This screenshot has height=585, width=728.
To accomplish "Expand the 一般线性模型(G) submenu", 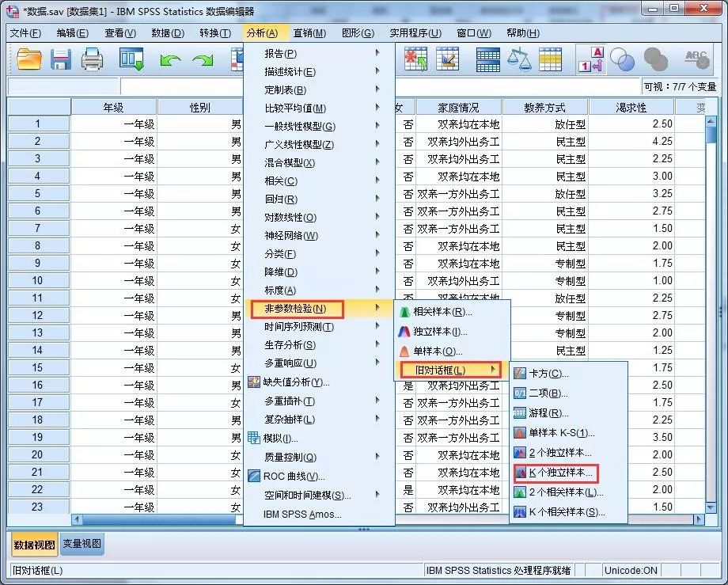I will pos(319,127).
